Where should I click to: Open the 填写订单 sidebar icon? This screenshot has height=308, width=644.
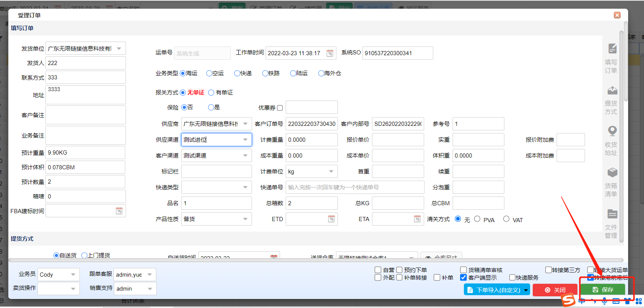(x=612, y=49)
